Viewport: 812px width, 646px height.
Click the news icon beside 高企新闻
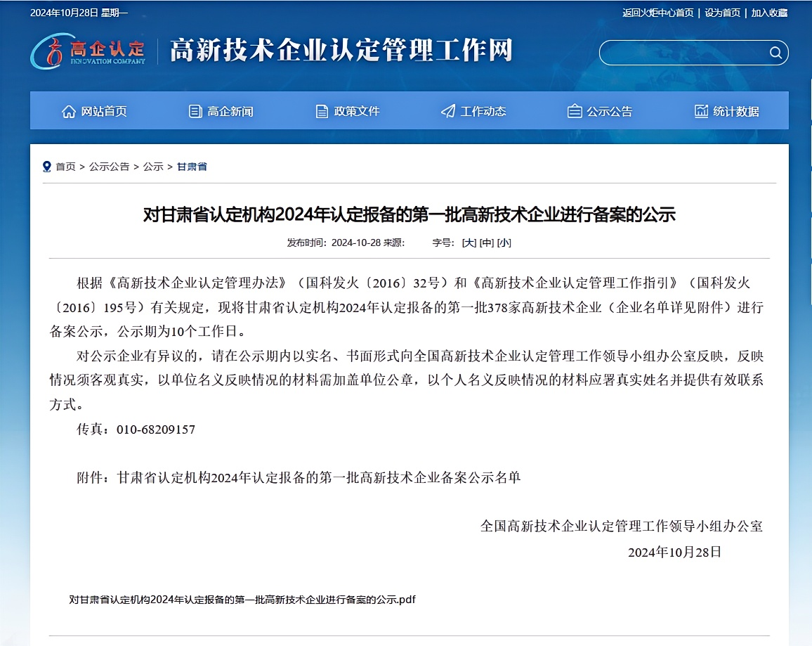coord(195,111)
